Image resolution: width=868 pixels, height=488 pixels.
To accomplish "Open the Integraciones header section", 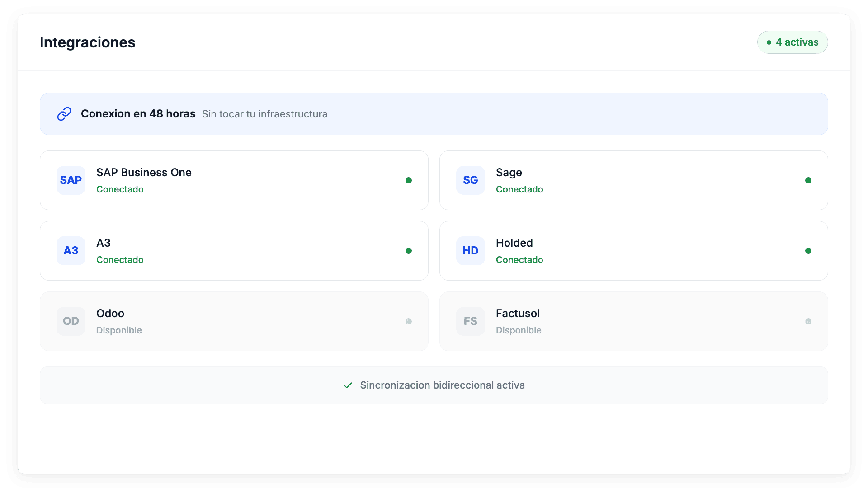I will coord(87,42).
